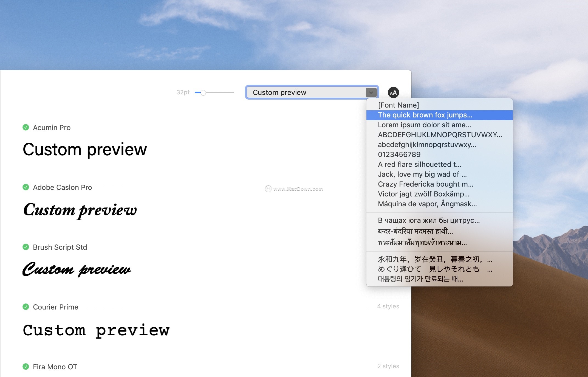Choose 'Máquina de vapor, Ångmask...' option
The width and height of the screenshot is (588, 377).
coord(439,204)
